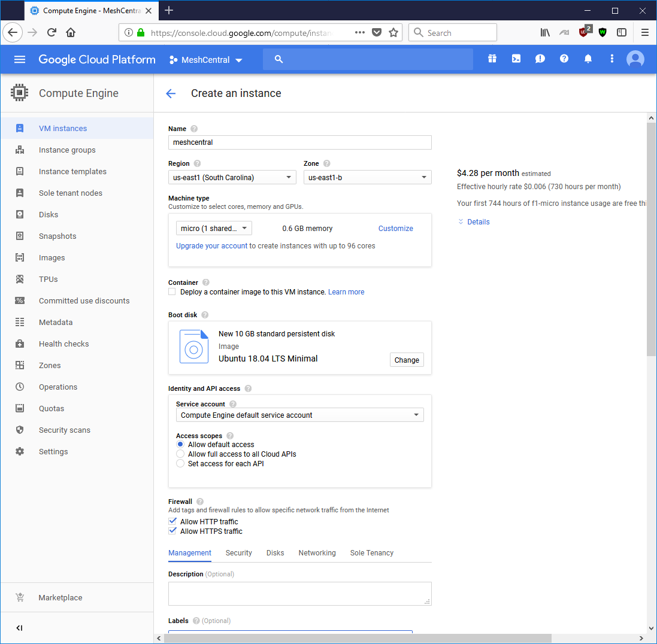Image resolution: width=657 pixels, height=644 pixels.
Task: Open VM instances in the sidebar
Action: [x=77, y=128]
